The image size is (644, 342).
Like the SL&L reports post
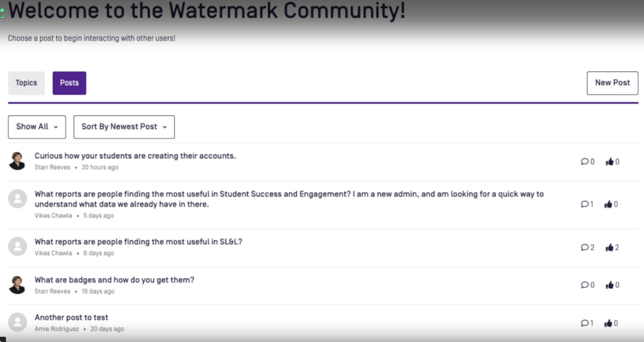pos(609,247)
